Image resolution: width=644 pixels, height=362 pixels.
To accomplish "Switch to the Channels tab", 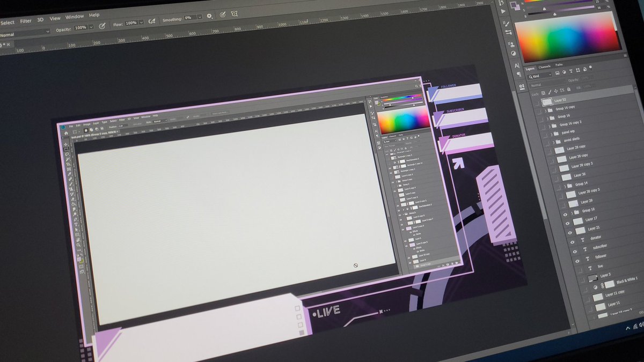I will 545,67.
